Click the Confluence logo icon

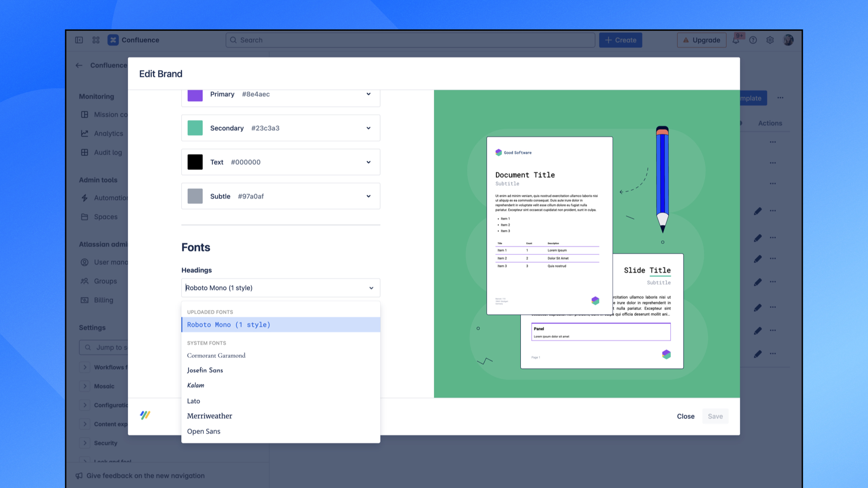coord(113,40)
